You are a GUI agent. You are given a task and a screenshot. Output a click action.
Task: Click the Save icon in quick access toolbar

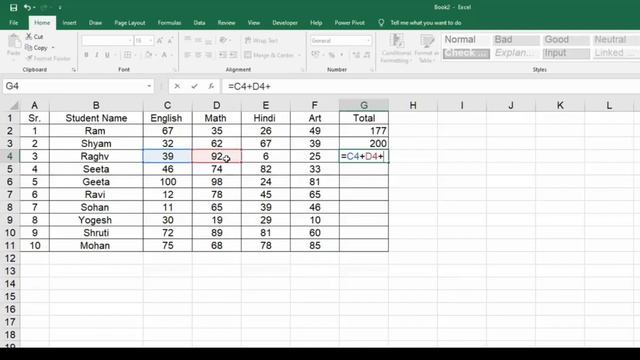pos(13,7)
